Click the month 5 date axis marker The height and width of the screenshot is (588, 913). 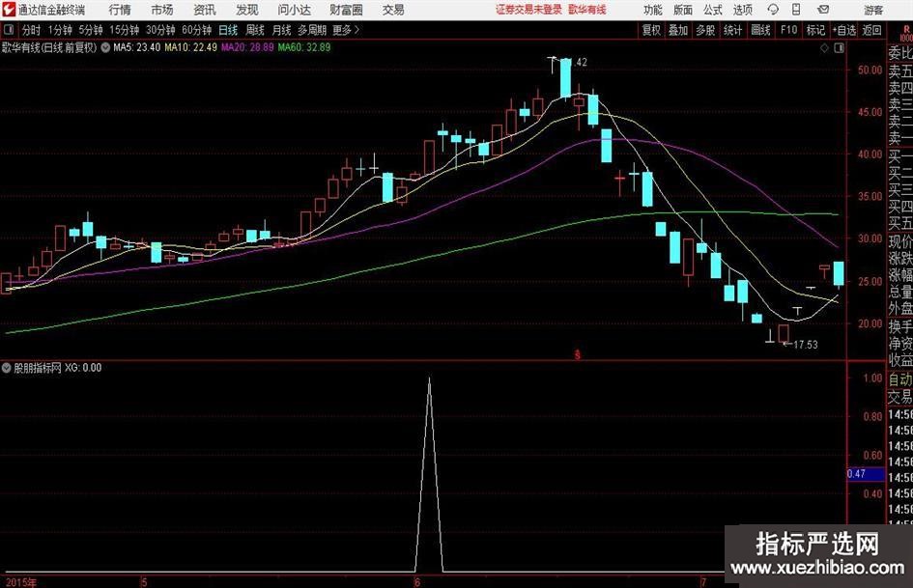click(x=144, y=582)
